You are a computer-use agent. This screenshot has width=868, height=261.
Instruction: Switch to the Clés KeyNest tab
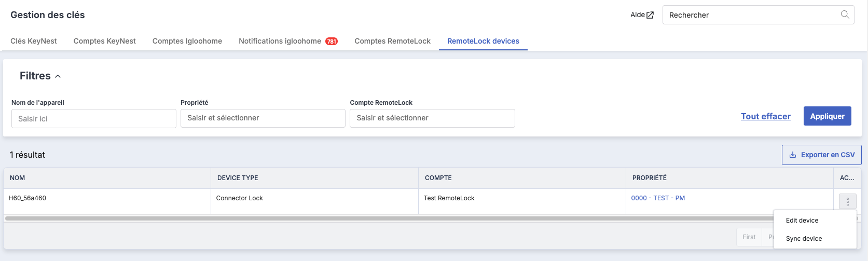(x=34, y=41)
